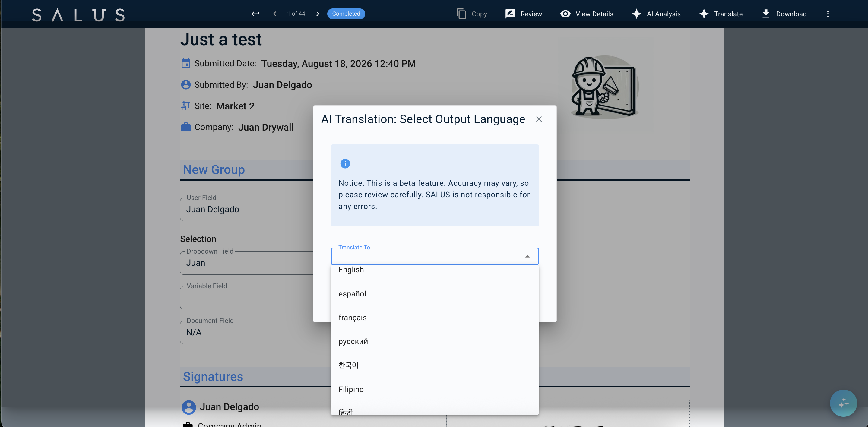
Task: Click the AI assistant sparkle floating button
Action: pos(843,403)
